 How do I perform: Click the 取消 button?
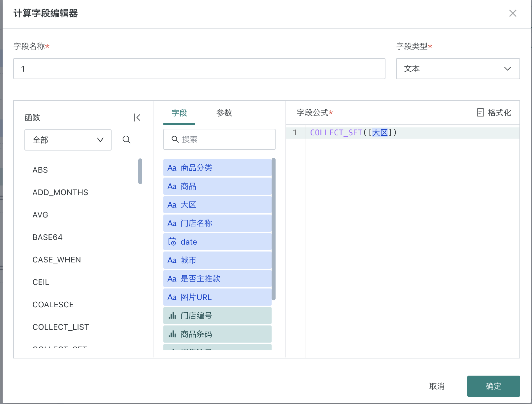pyautogui.click(x=437, y=386)
